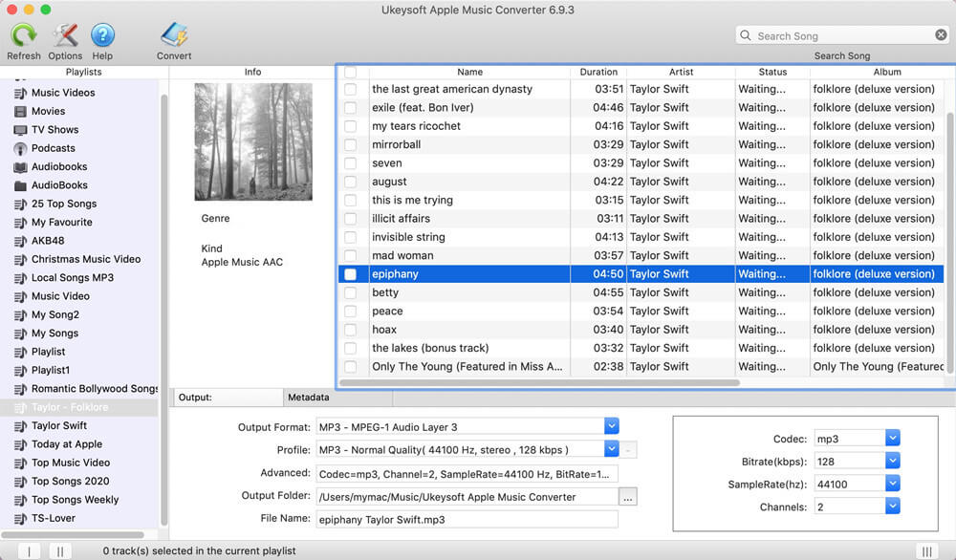Sort by the Name column header

coord(469,72)
